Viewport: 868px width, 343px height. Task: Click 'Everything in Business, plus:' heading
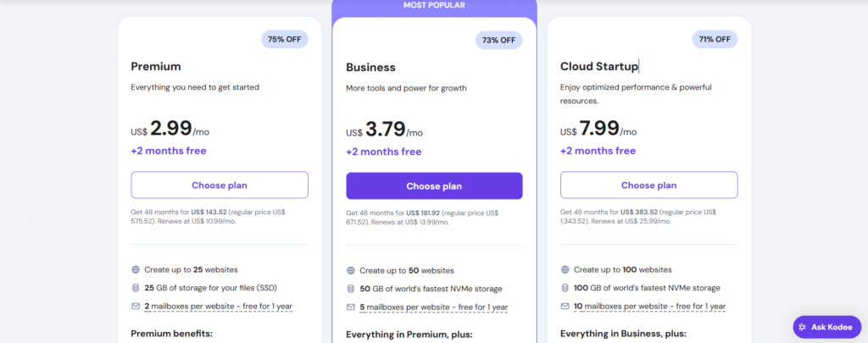pos(623,334)
